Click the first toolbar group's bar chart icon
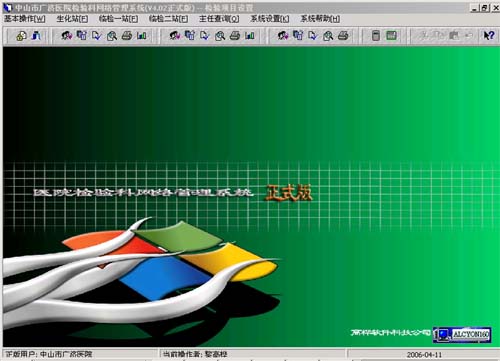 coord(142,36)
